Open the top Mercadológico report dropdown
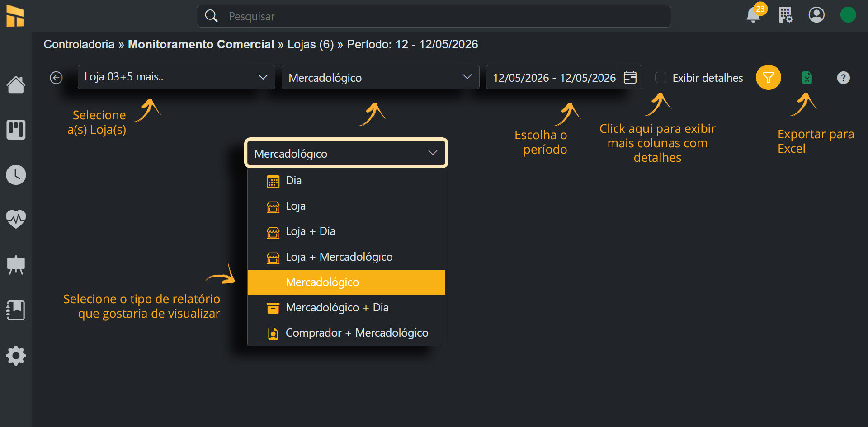The width and height of the screenshot is (868, 427). click(380, 77)
